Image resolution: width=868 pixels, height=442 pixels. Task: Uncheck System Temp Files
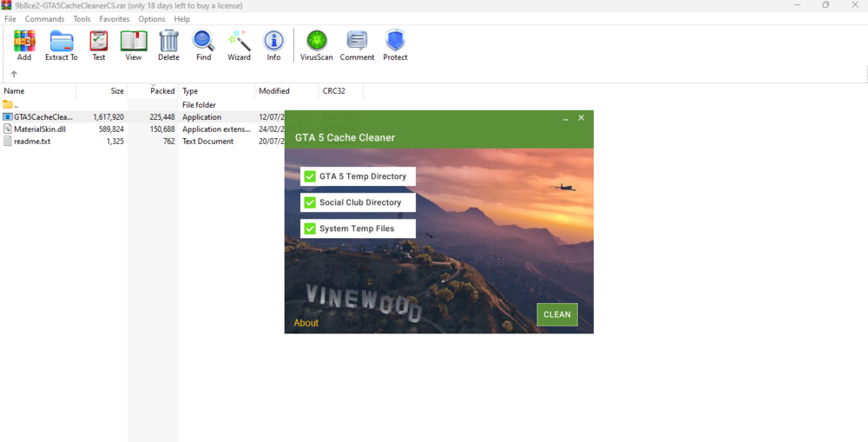(310, 228)
